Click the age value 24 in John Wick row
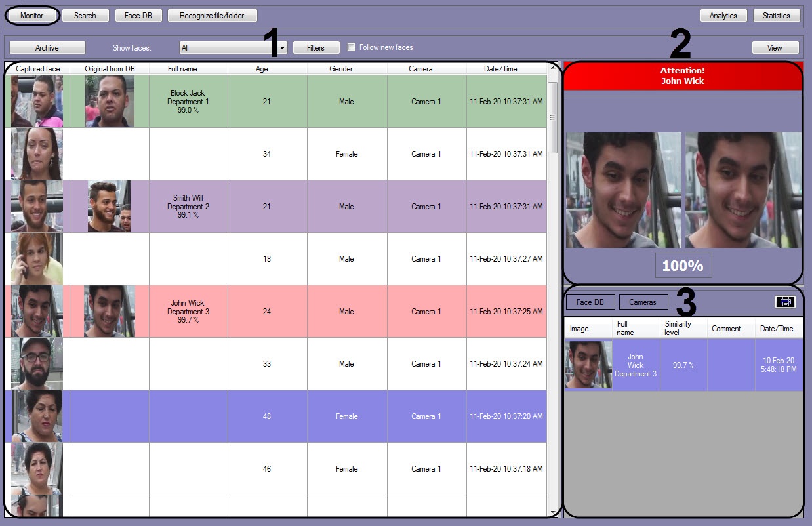This screenshot has width=812, height=526. point(267,312)
